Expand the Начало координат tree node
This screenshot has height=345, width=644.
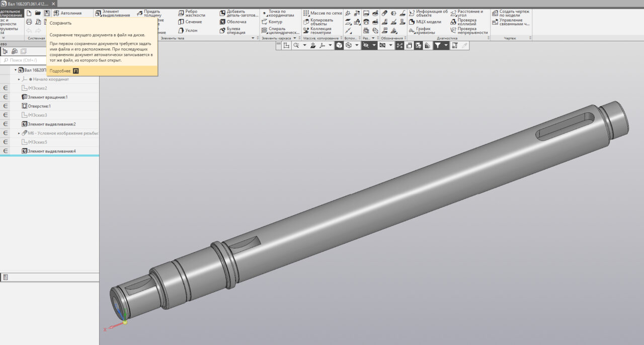(x=19, y=79)
